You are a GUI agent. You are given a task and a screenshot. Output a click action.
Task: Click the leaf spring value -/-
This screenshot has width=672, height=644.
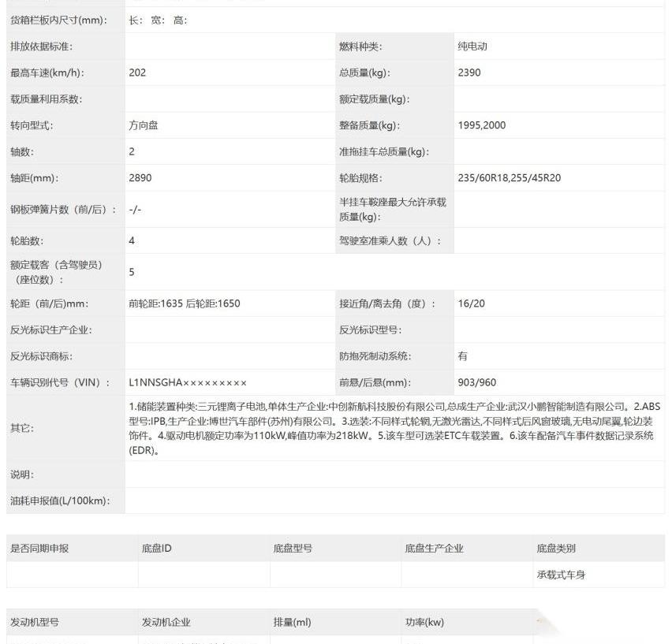(x=135, y=210)
